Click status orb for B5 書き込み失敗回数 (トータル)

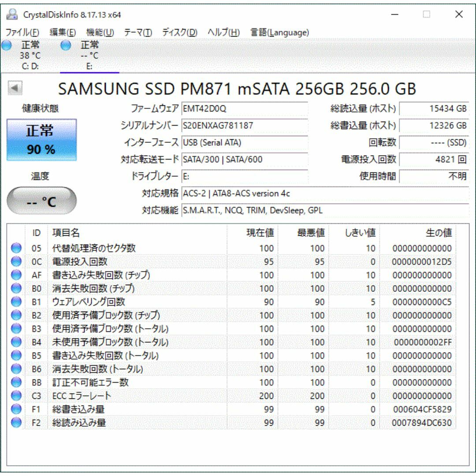(x=16, y=355)
